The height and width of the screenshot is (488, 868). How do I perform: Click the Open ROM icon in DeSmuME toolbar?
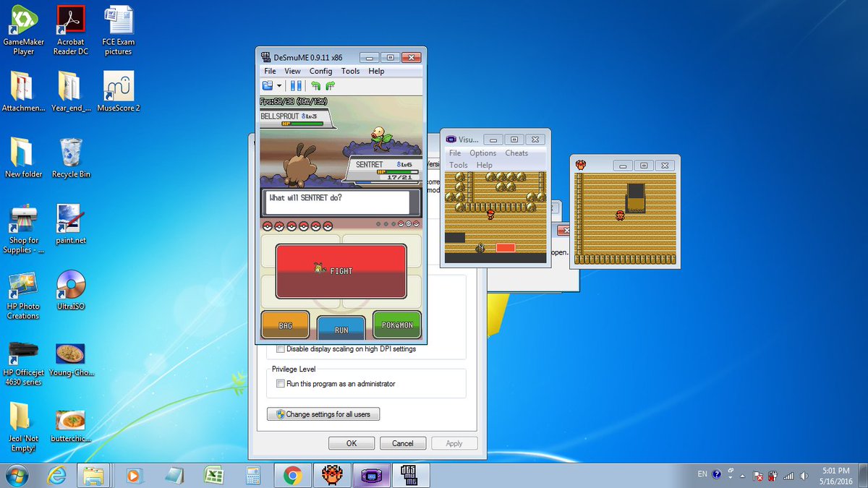(268, 85)
